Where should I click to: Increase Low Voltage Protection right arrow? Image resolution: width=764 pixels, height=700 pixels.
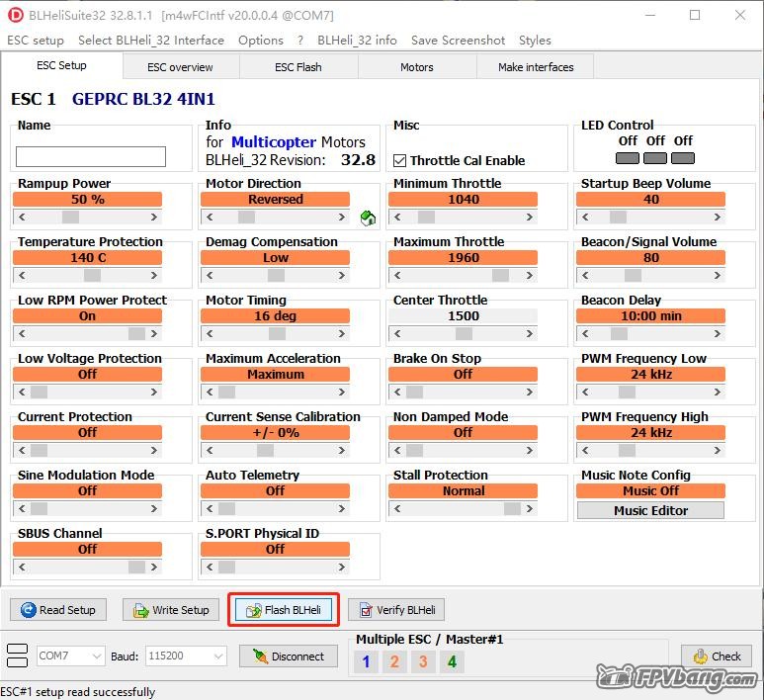pyautogui.click(x=154, y=392)
